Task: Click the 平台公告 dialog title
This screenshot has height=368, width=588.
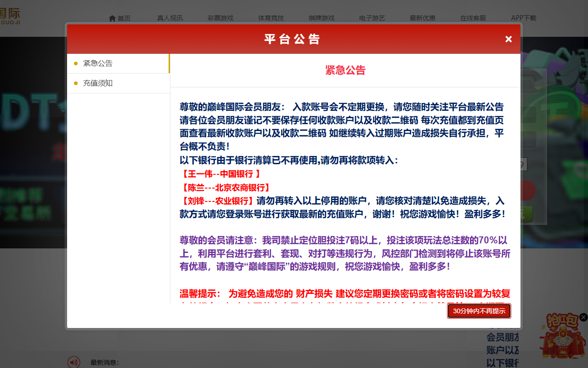Action: tap(292, 39)
